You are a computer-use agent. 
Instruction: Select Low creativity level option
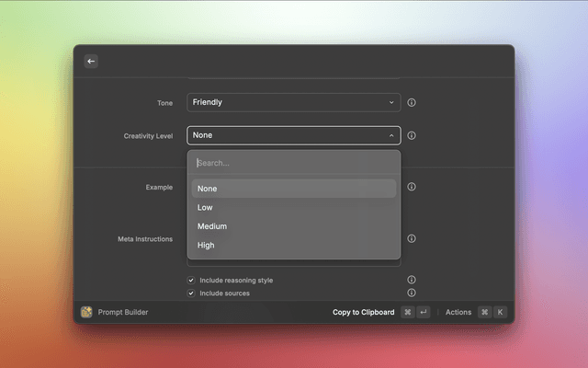pyautogui.click(x=293, y=208)
